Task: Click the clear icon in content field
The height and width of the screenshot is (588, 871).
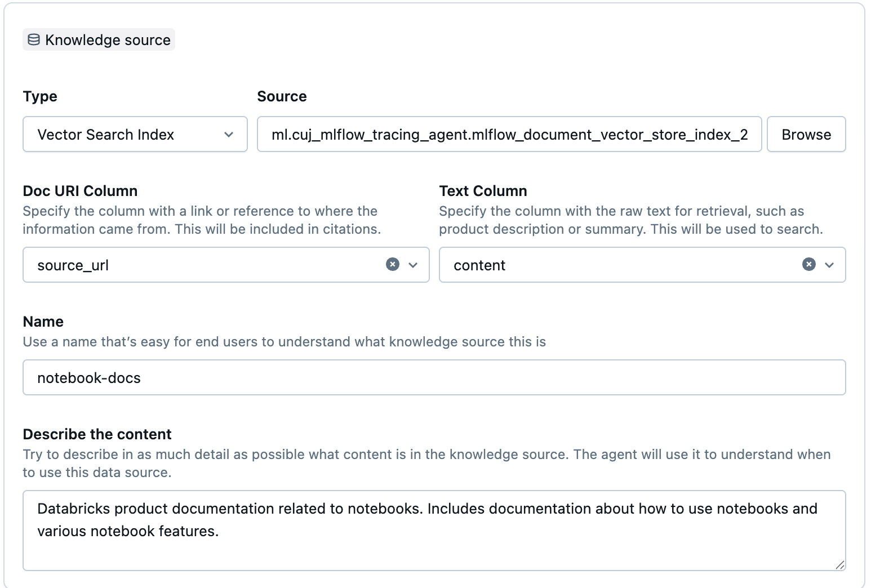Action: [x=808, y=264]
